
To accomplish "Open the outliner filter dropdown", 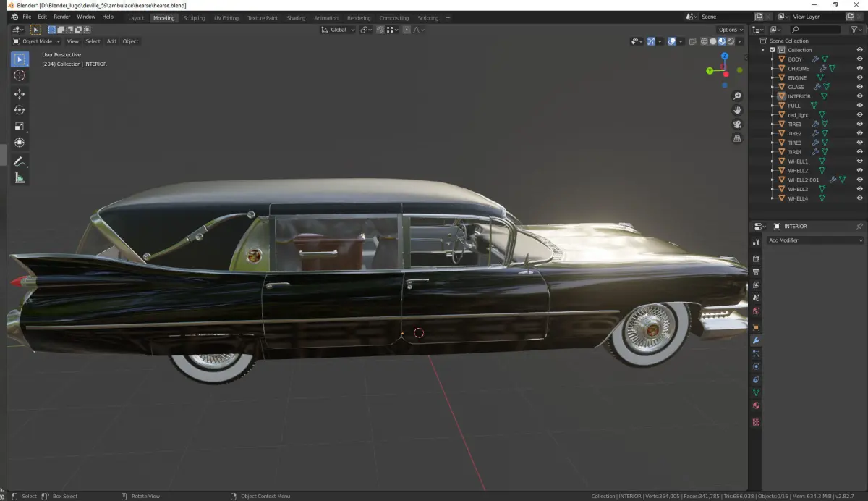I will [x=855, y=30].
